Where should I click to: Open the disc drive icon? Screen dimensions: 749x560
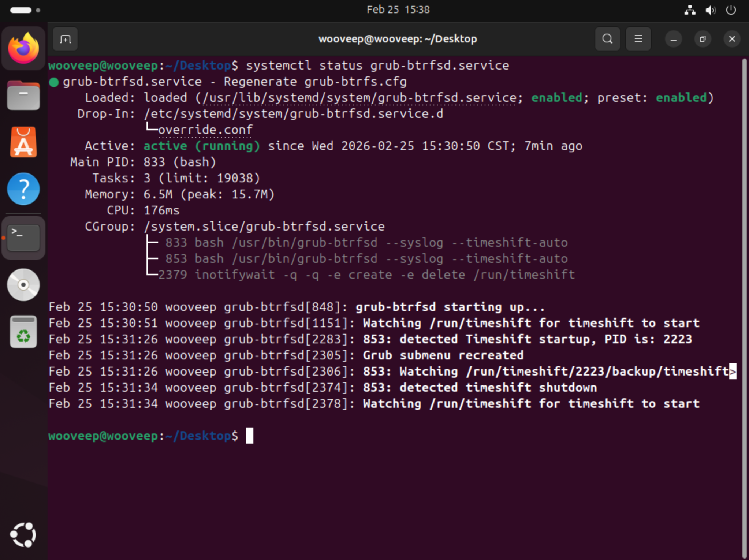[23, 285]
